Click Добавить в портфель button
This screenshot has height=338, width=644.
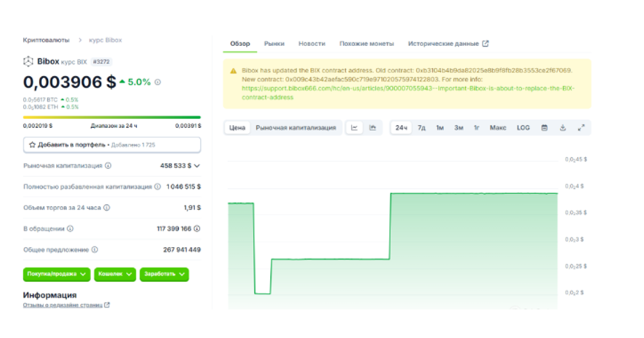tap(112, 145)
